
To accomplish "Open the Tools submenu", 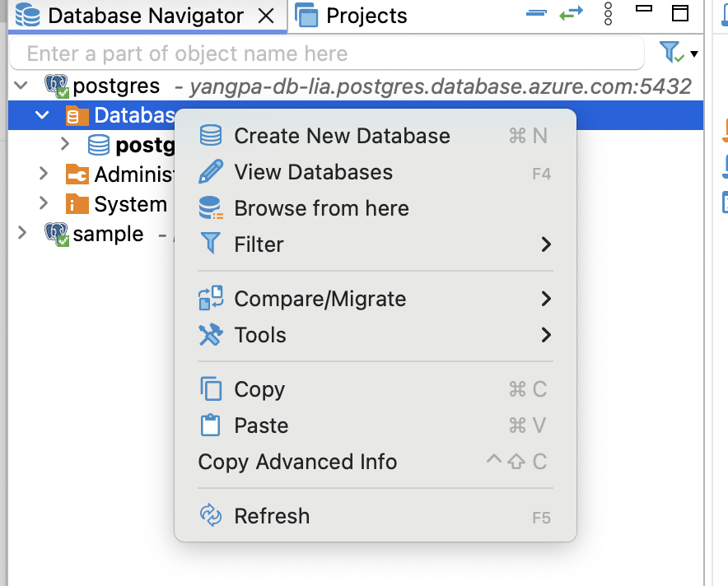I will 376,335.
